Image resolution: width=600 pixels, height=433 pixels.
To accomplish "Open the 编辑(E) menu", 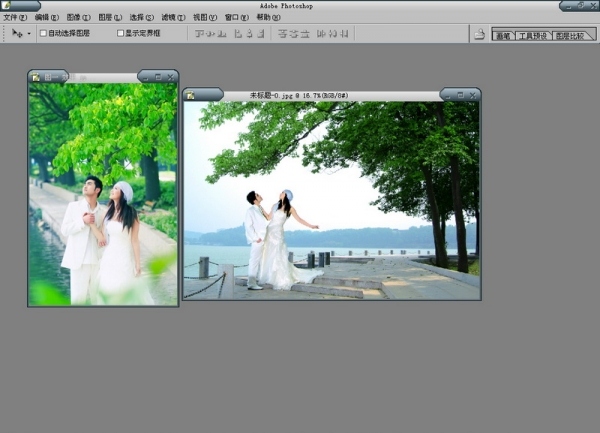I will click(x=47, y=17).
